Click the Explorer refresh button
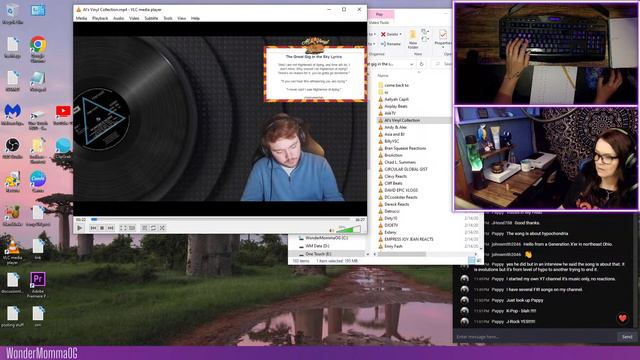 click(422, 64)
